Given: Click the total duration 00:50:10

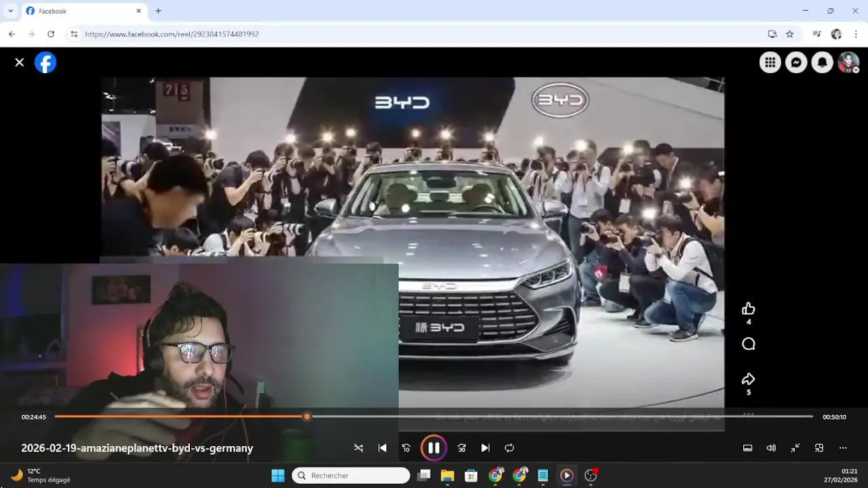Looking at the screenshot, I should [834, 417].
